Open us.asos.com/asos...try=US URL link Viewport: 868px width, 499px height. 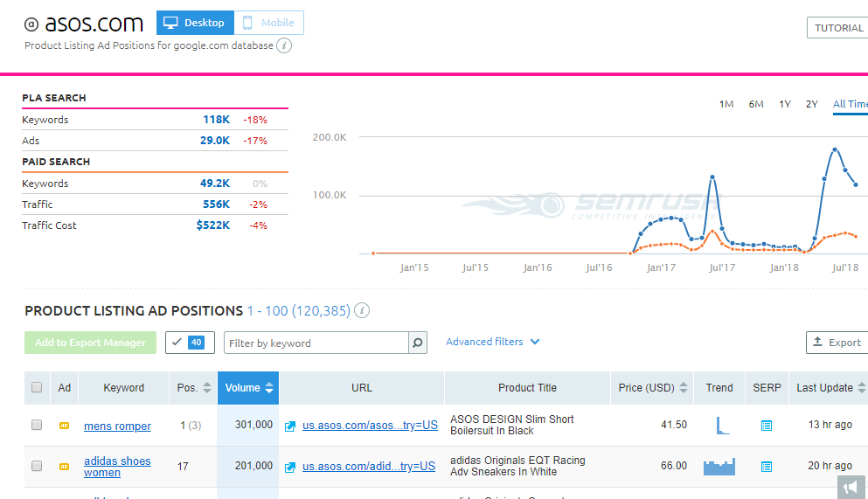(x=370, y=426)
